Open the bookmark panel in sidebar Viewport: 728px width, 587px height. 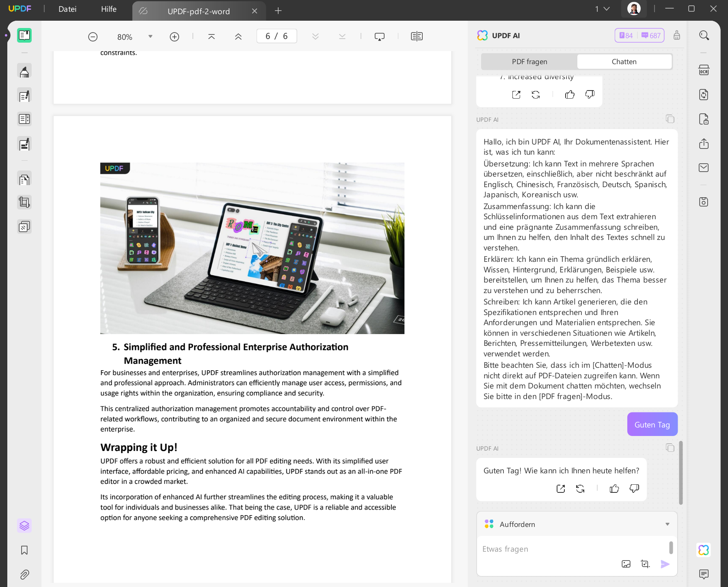(24, 550)
